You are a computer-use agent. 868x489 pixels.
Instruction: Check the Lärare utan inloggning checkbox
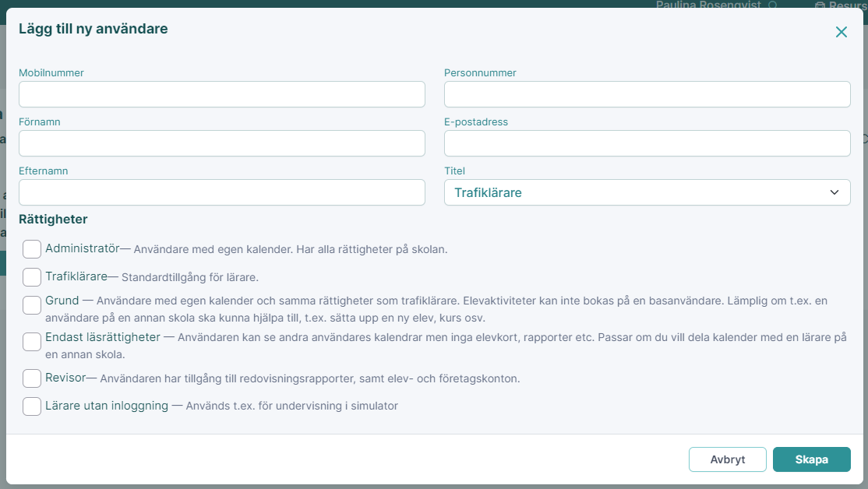[x=32, y=406]
